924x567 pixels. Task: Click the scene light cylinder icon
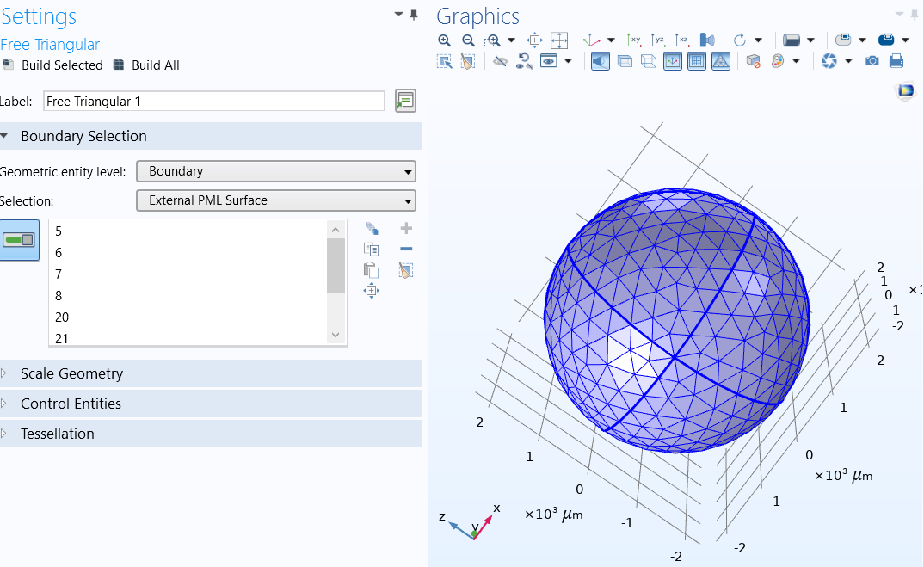(791, 40)
